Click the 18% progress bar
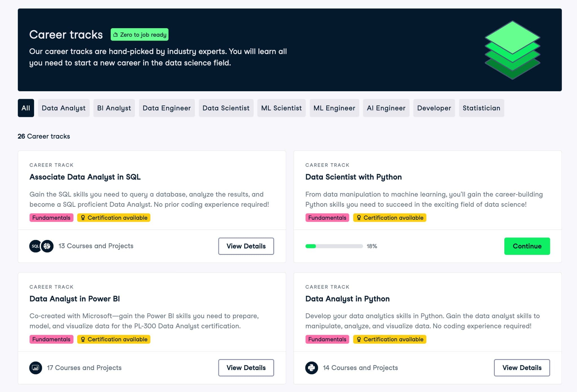The height and width of the screenshot is (392, 577). coord(334,246)
